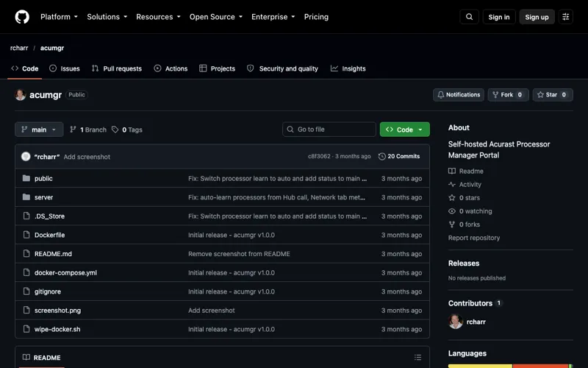
Task: Click the file icon beside gitignore
Action: point(26,291)
